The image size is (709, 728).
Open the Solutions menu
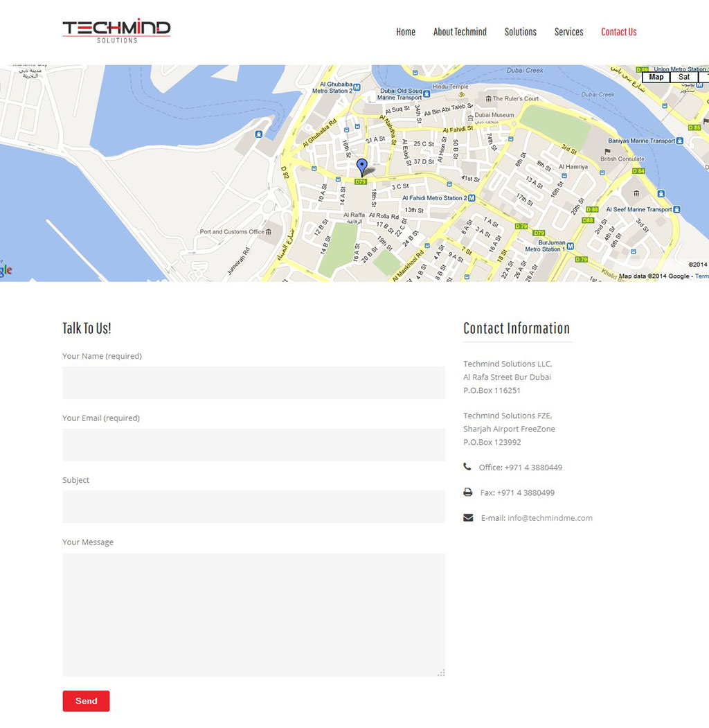click(x=520, y=32)
